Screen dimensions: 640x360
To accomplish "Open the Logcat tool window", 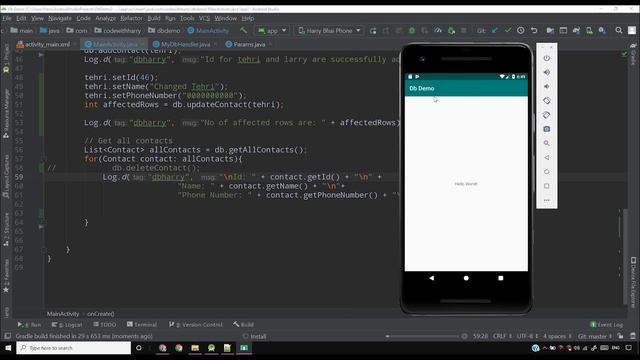I will click(x=67, y=325).
